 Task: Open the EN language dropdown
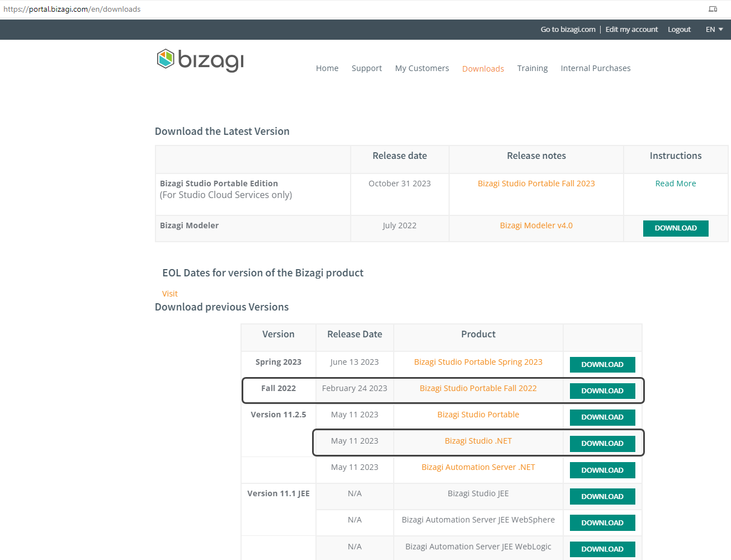pos(714,30)
